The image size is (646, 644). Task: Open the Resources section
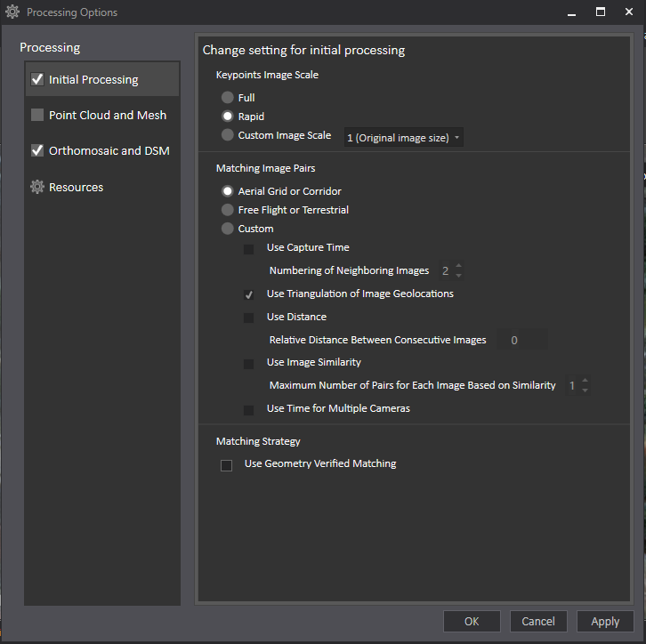pyautogui.click(x=76, y=187)
